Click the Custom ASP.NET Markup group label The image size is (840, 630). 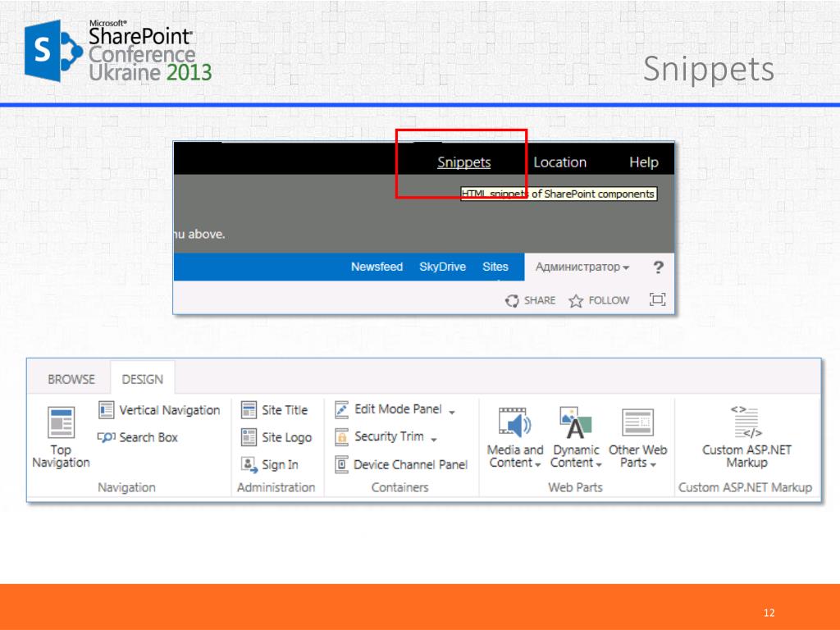click(x=745, y=487)
